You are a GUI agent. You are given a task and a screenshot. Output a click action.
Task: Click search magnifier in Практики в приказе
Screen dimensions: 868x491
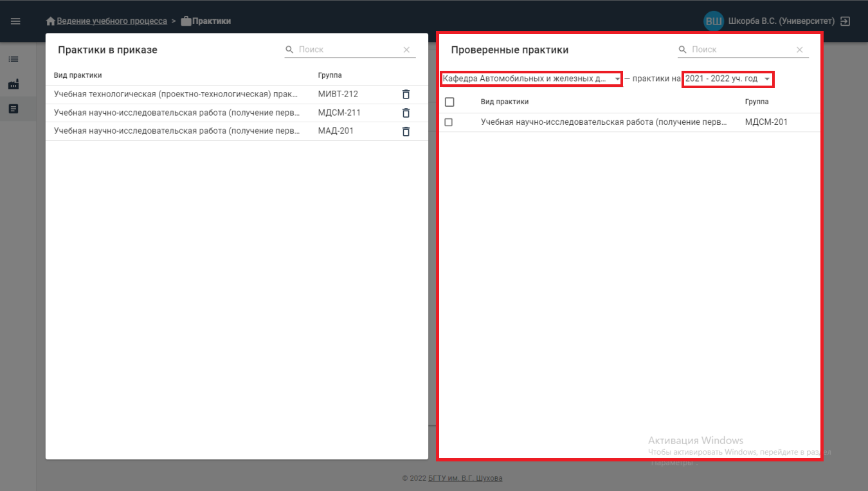[290, 50]
